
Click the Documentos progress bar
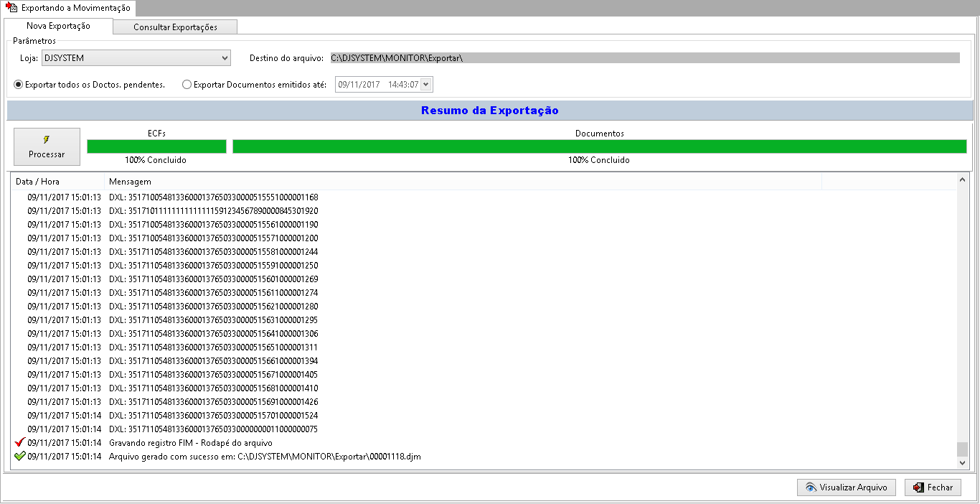(600, 146)
